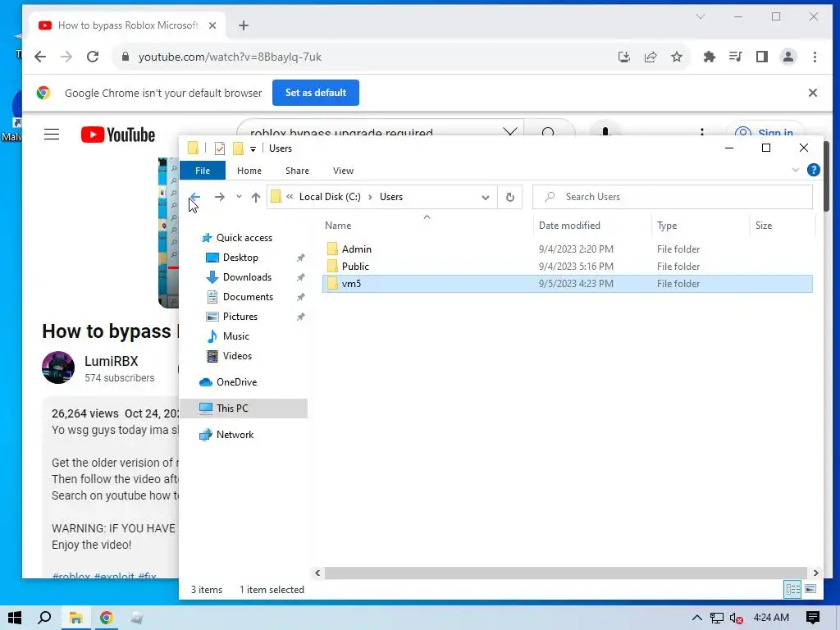Click Chrome address bar URL
This screenshot has width=840, height=630.
pyautogui.click(x=230, y=57)
